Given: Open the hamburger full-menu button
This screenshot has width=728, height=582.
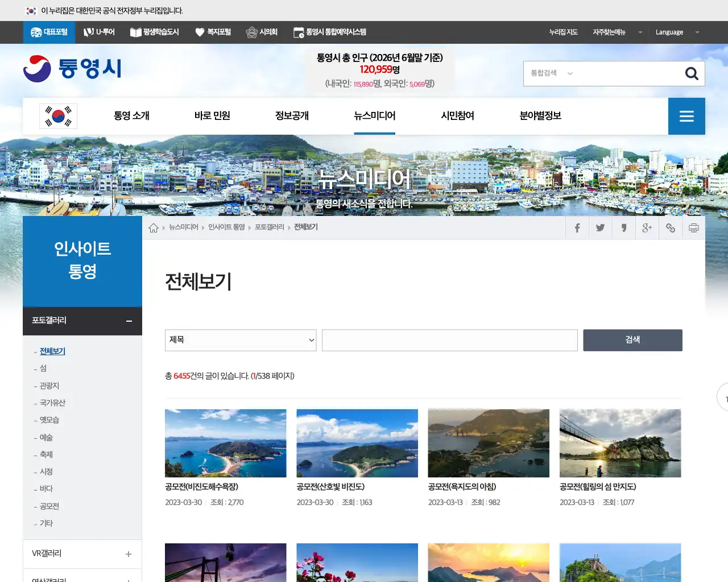Looking at the screenshot, I should tap(686, 116).
